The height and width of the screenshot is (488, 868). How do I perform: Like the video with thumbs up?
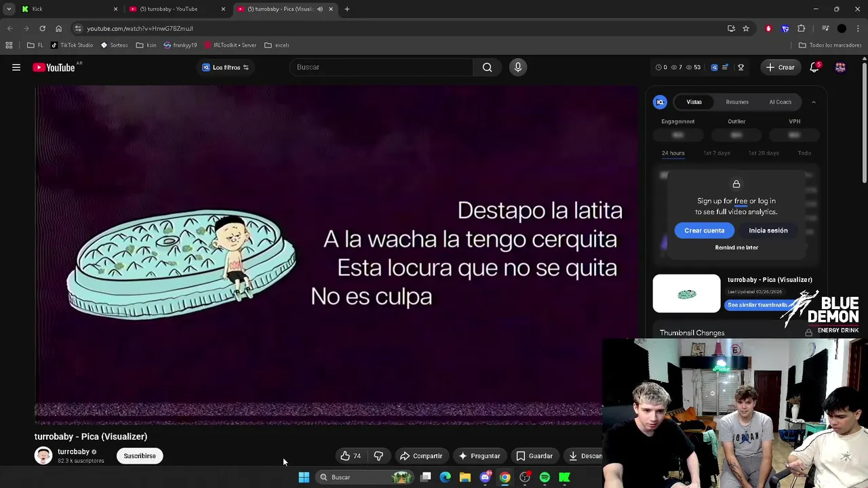351,456
